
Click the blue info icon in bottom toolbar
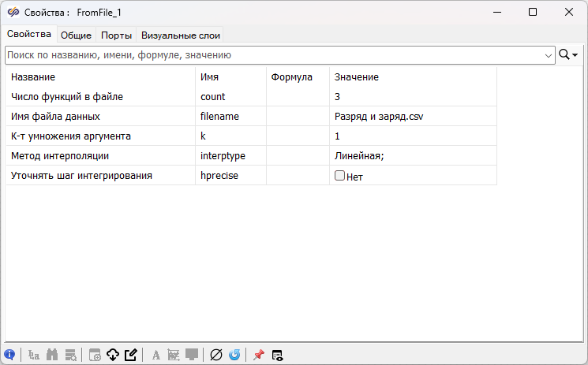click(9, 356)
